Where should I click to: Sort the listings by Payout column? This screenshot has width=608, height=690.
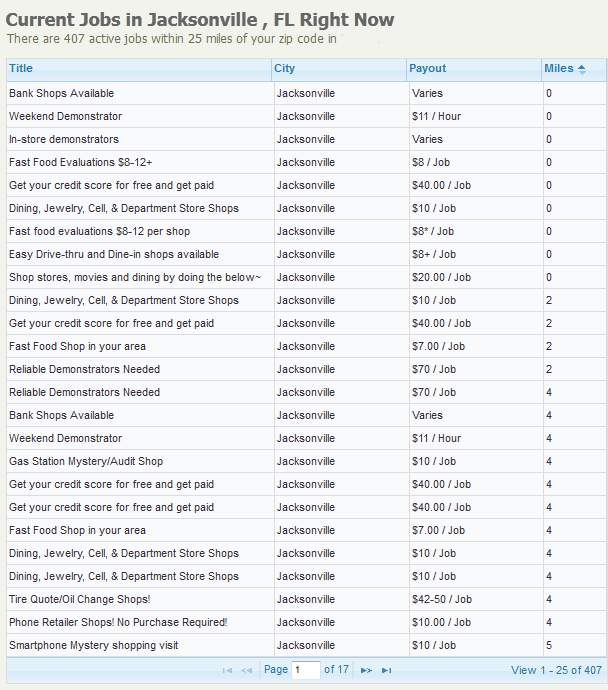coord(428,69)
